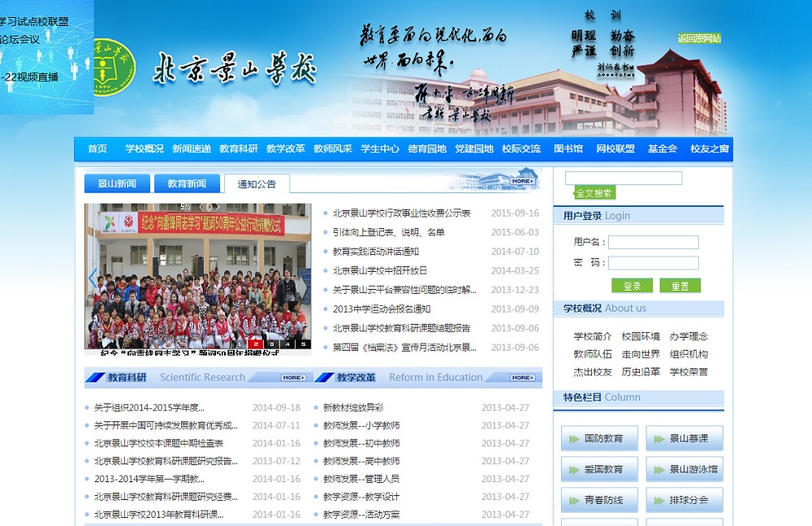The height and width of the screenshot is (526, 812).
Task: Switch to 教育新闻 tab
Action: click(x=187, y=183)
